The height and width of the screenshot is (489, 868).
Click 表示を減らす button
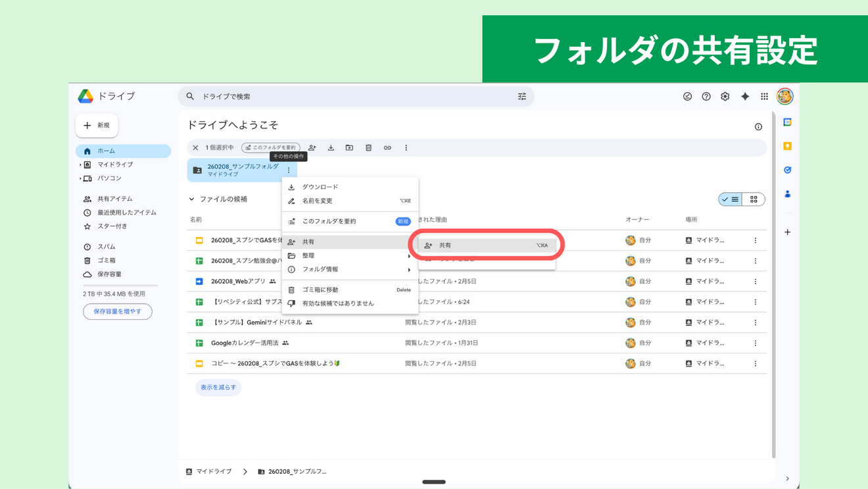218,388
